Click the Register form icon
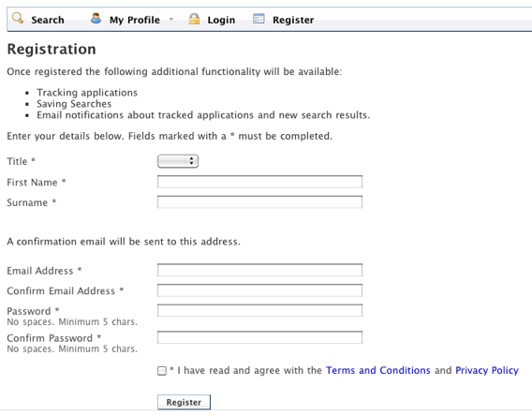 [x=259, y=19]
